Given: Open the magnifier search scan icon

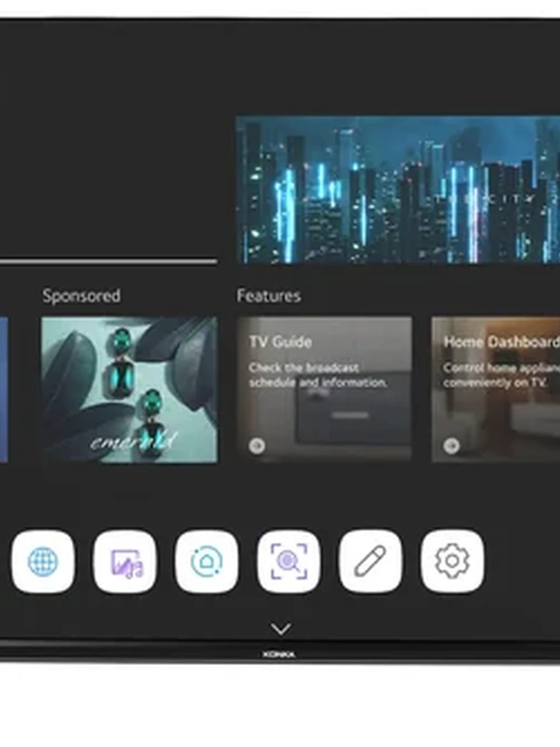Looking at the screenshot, I should [289, 561].
